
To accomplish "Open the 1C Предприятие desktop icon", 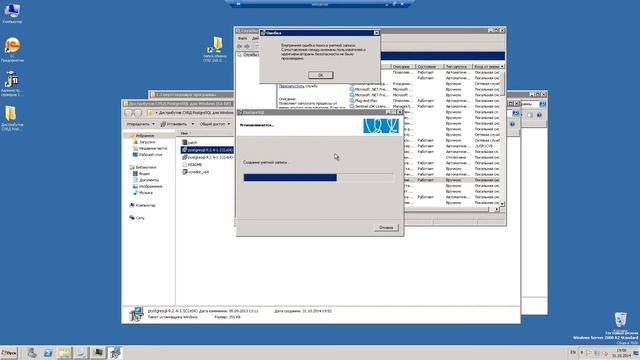I will pyautogui.click(x=12, y=50).
